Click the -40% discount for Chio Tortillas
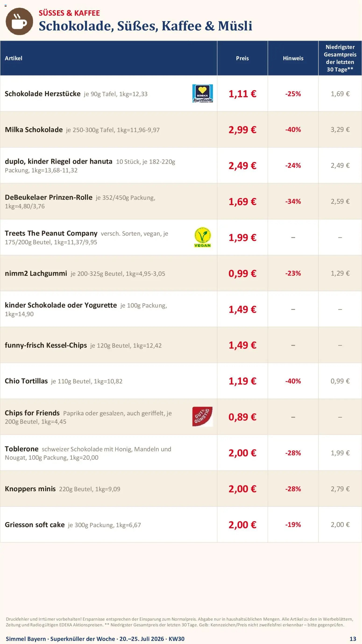362x644 pixels. pyautogui.click(x=293, y=381)
